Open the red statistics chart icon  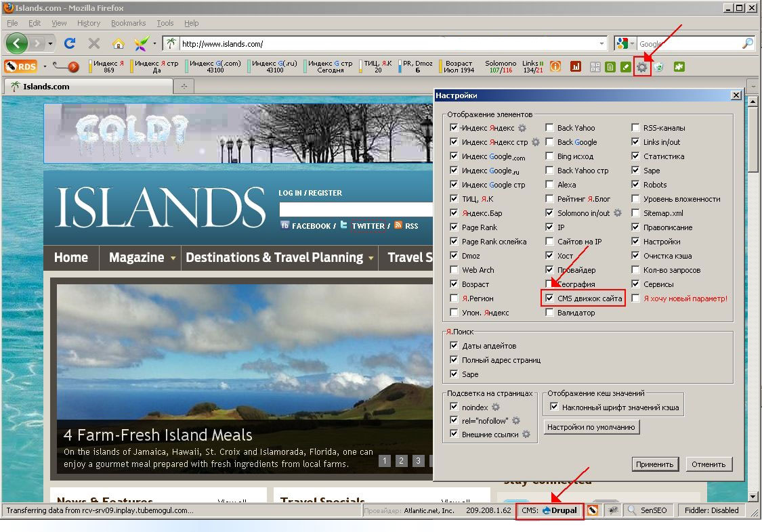pos(576,66)
